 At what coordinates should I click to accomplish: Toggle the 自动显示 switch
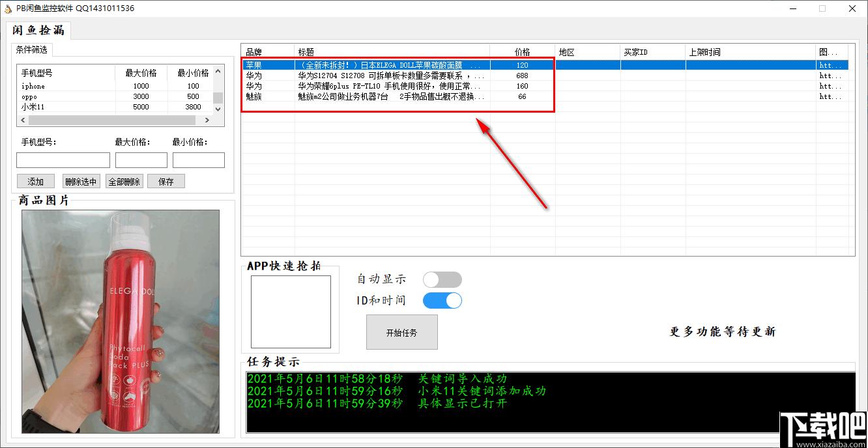(x=442, y=279)
